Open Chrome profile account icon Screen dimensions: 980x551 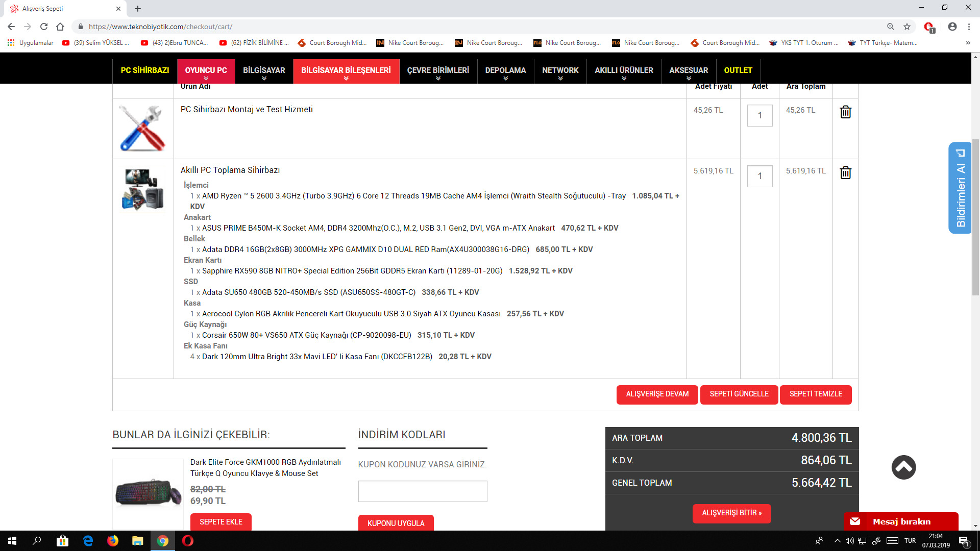952,27
